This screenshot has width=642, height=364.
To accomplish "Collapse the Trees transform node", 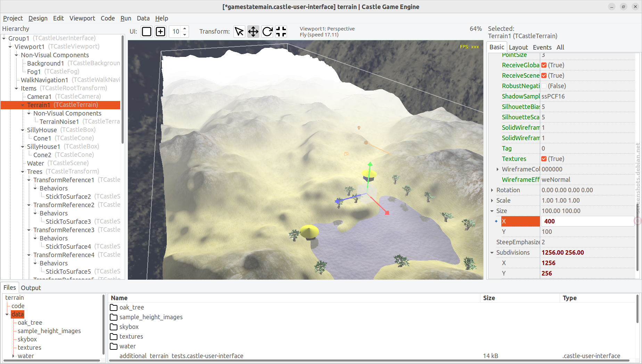I will tap(23, 171).
